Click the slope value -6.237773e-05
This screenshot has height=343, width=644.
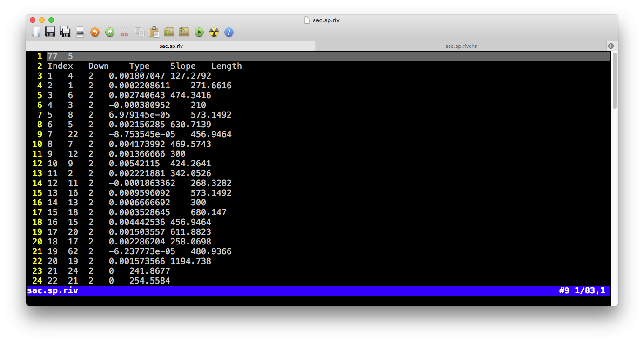tap(142, 251)
